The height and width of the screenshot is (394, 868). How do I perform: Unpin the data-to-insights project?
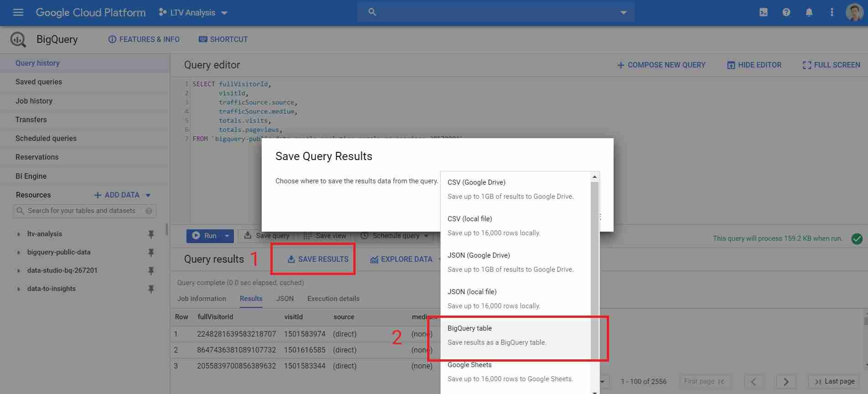pyautogui.click(x=151, y=289)
